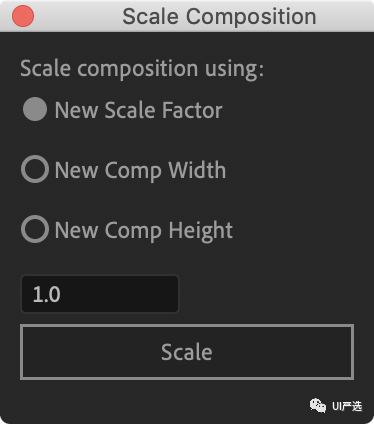This screenshot has width=374, height=424.
Task: Click the "New Scale Factor" label text
Action: [x=138, y=110]
